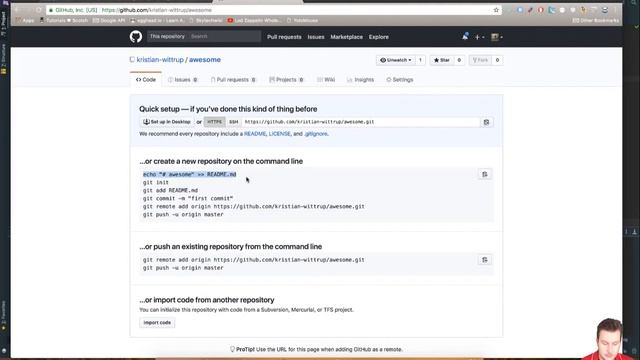Click the Import code button

click(x=157, y=322)
